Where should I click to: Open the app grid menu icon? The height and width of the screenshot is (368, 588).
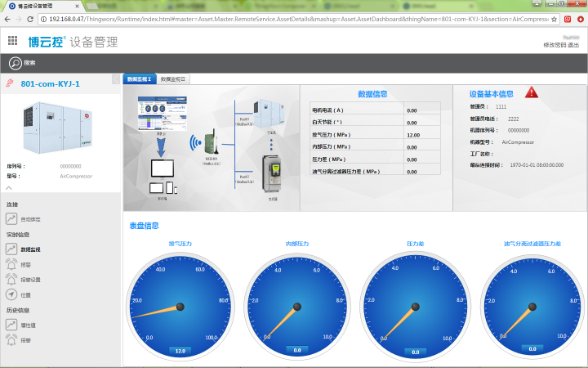point(13,41)
